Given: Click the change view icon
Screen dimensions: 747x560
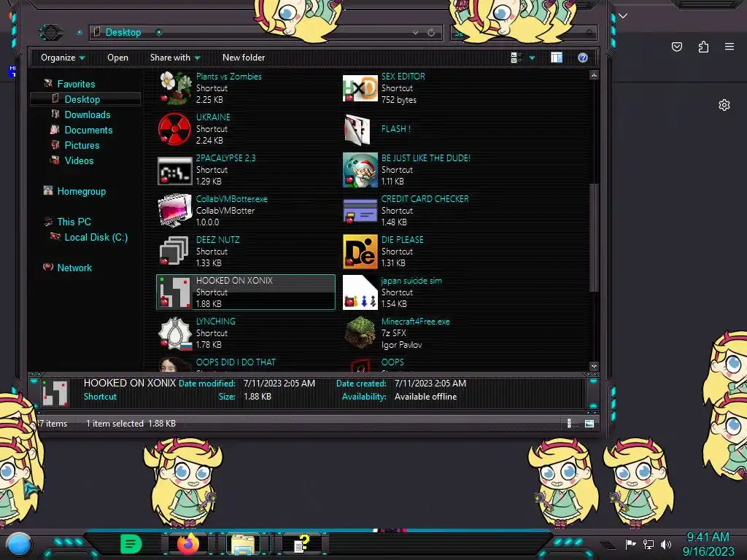Looking at the screenshot, I should point(516,58).
